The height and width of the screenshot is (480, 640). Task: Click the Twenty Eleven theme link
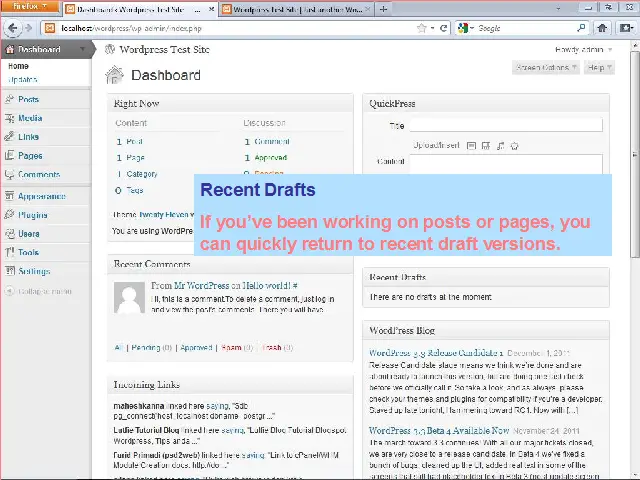[x=164, y=215]
